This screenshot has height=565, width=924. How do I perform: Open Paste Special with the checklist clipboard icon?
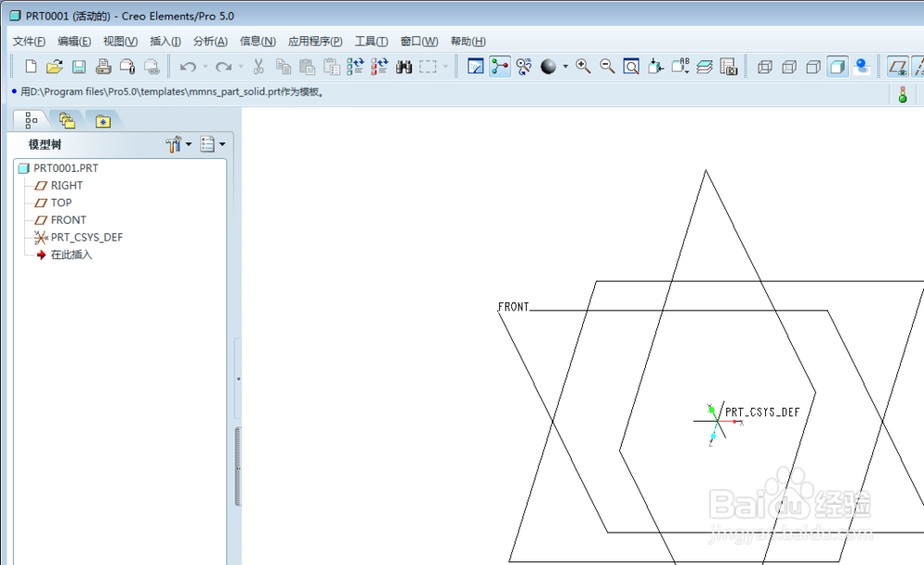pyautogui.click(x=332, y=67)
